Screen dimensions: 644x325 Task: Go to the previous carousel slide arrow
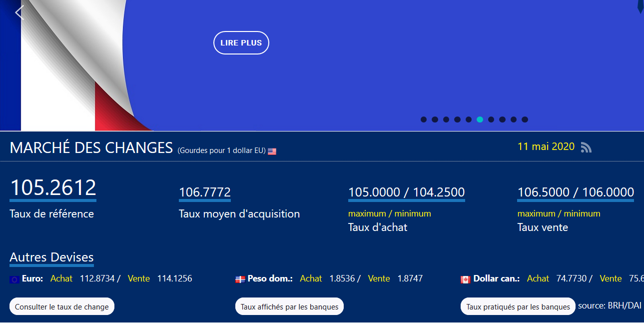coord(19,12)
